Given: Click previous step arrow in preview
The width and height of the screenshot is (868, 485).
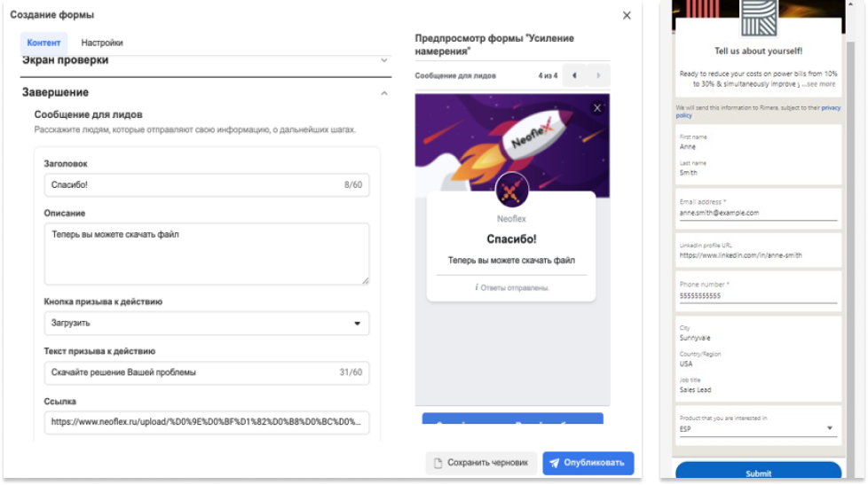Looking at the screenshot, I should [574, 75].
